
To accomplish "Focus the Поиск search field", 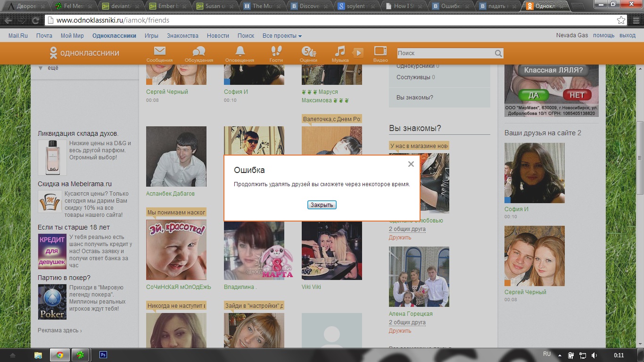I will tap(446, 53).
